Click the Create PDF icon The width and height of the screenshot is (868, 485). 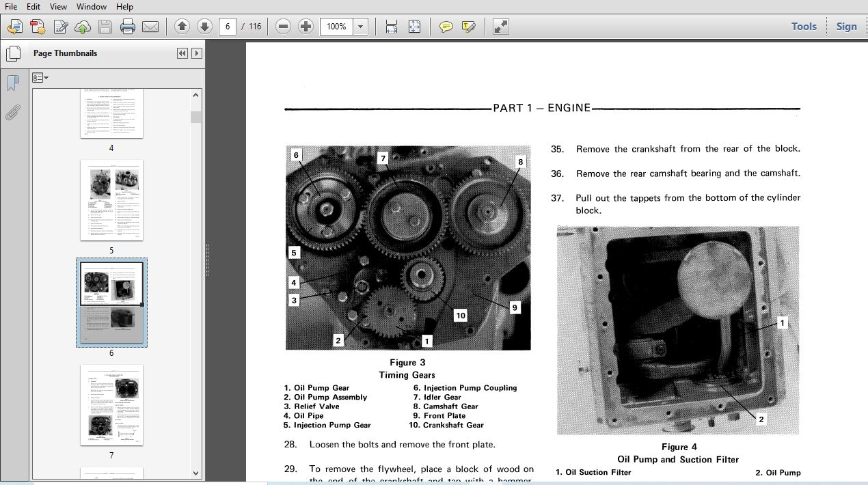(x=38, y=27)
